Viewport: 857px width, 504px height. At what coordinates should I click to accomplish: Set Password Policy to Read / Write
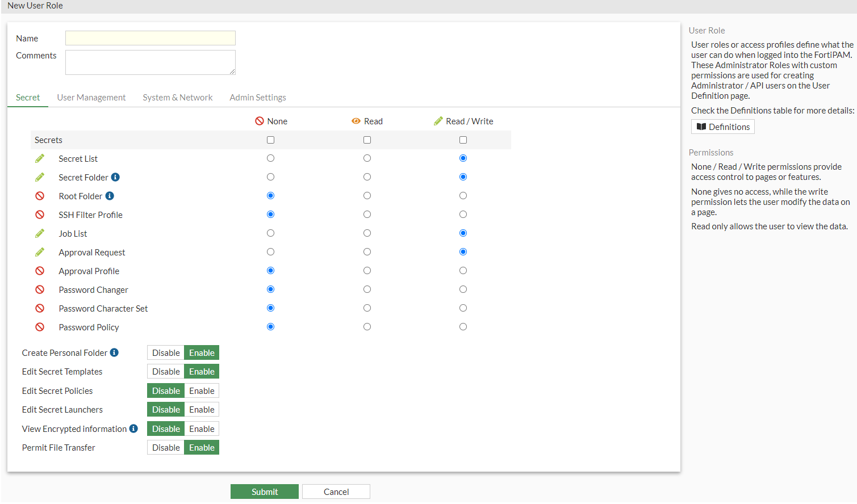pos(463,326)
